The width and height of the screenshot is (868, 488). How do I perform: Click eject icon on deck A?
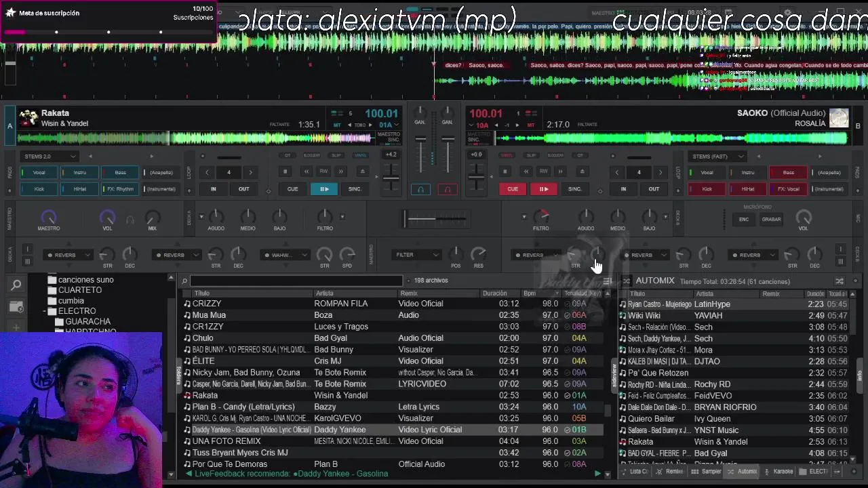363,171
